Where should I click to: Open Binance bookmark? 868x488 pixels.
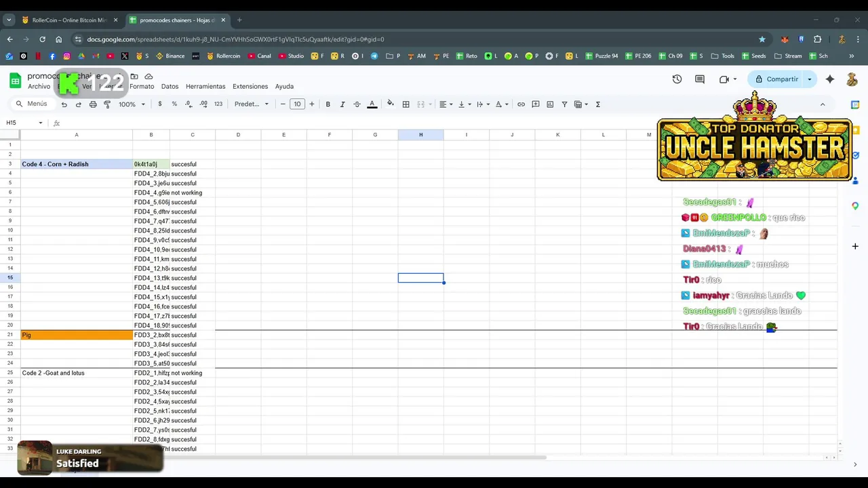(170, 56)
